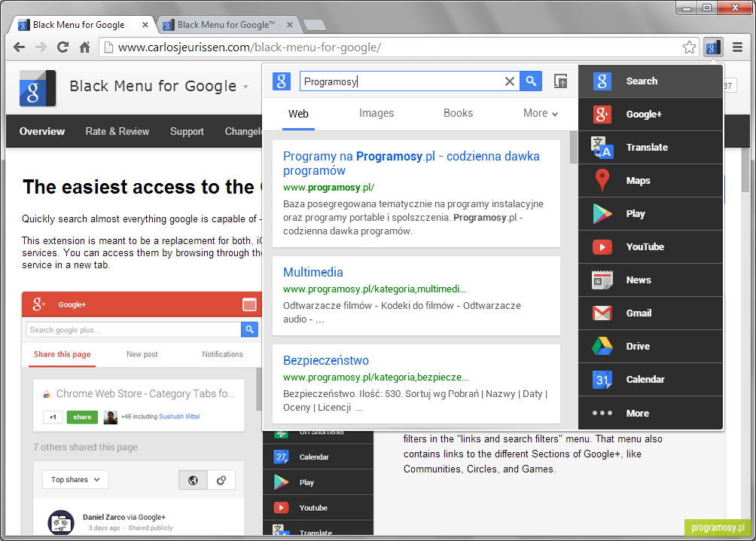The width and height of the screenshot is (756, 541).
Task: Open the top YouTube entry in the black menu
Action: 651,246
